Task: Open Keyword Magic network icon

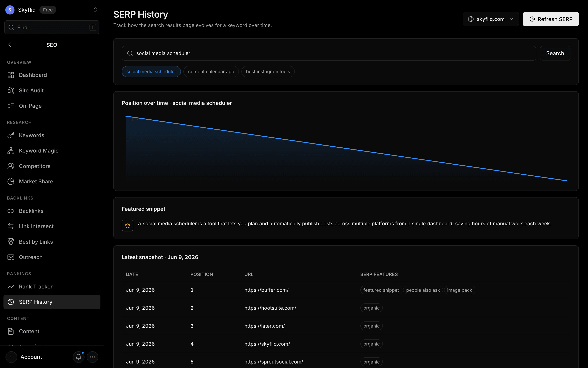Action: 11,151
